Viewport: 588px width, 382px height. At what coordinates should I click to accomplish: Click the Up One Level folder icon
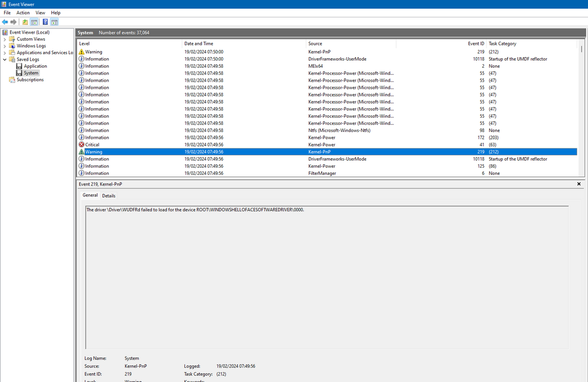(x=25, y=22)
